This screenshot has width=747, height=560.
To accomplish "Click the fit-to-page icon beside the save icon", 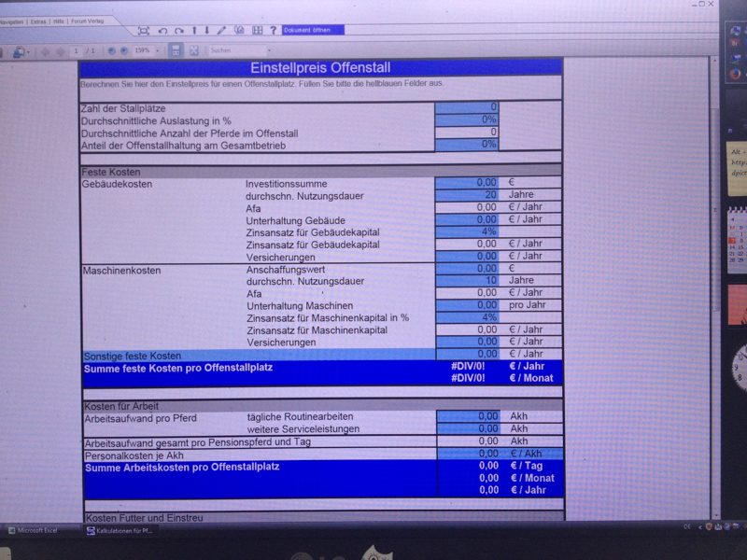I will pos(194,50).
